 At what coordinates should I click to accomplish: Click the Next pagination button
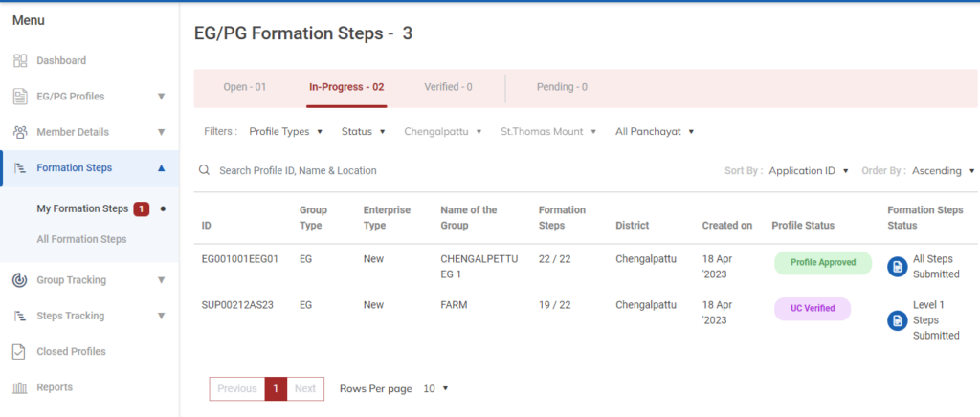(x=305, y=389)
